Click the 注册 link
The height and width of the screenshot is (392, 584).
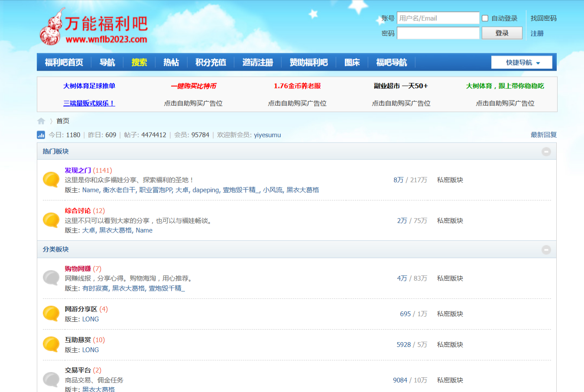coord(537,33)
